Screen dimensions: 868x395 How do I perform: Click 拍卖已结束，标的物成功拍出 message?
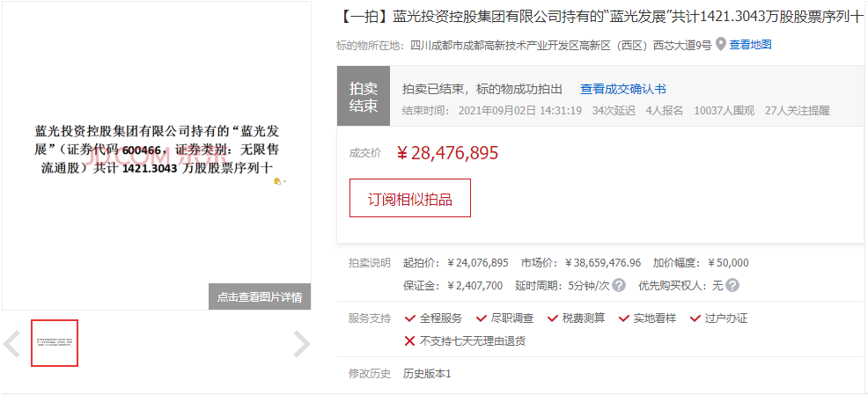482,89
